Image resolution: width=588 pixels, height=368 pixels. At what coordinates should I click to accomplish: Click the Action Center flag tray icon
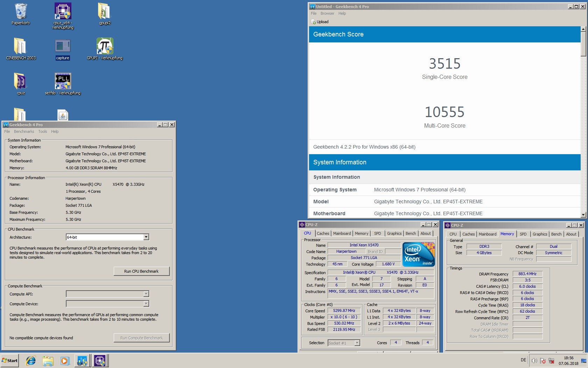(x=543, y=361)
